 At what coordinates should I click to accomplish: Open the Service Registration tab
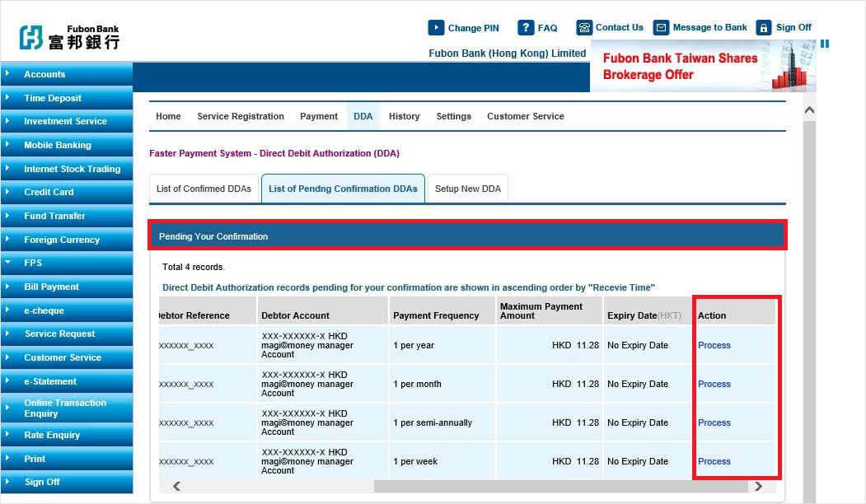point(241,116)
